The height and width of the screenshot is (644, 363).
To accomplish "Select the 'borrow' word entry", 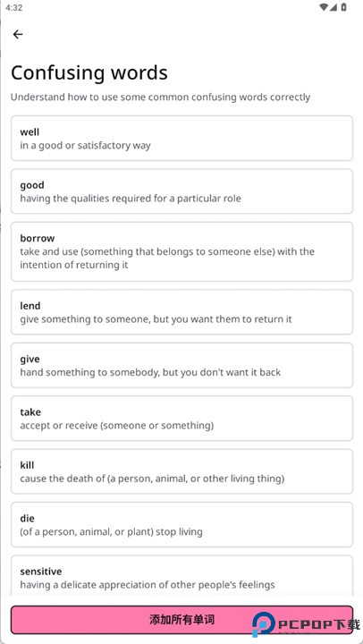I will 181,251.
